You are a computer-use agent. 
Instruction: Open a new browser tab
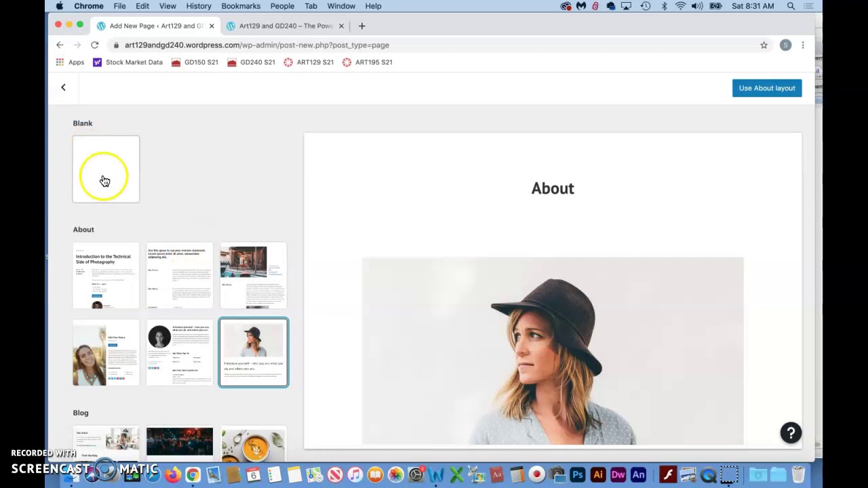361,26
